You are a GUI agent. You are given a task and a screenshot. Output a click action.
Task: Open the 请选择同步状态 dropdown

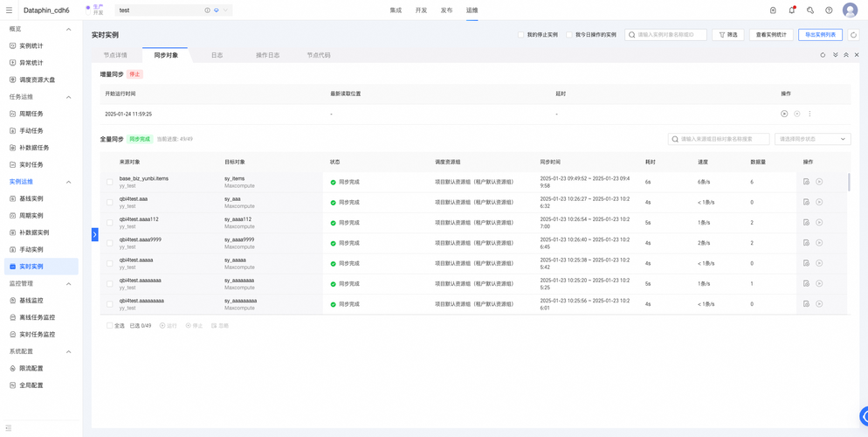pyautogui.click(x=813, y=139)
